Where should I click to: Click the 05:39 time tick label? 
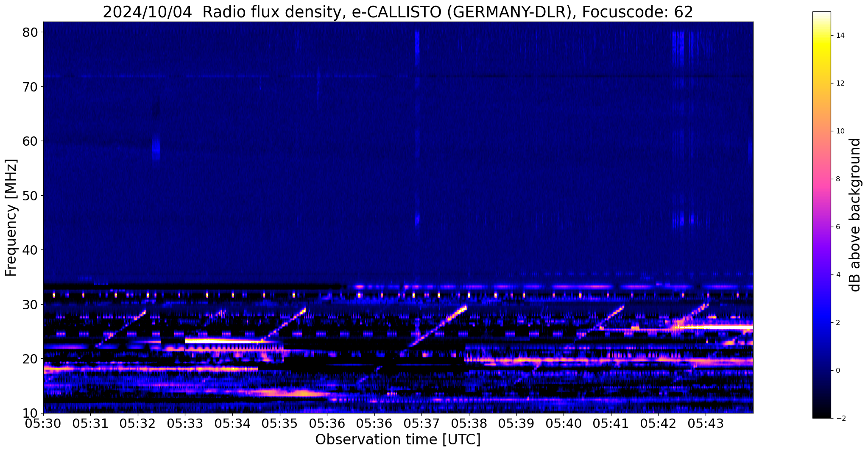pyautogui.click(x=516, y=424)
